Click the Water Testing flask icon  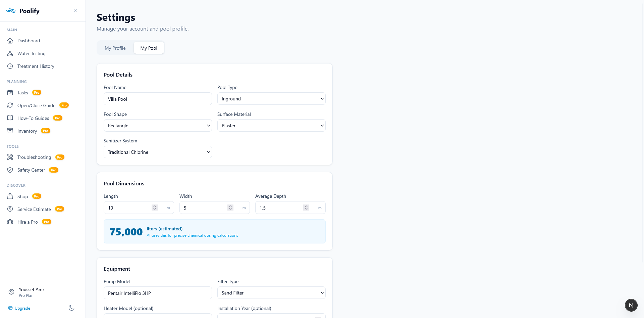pos(10,53)
